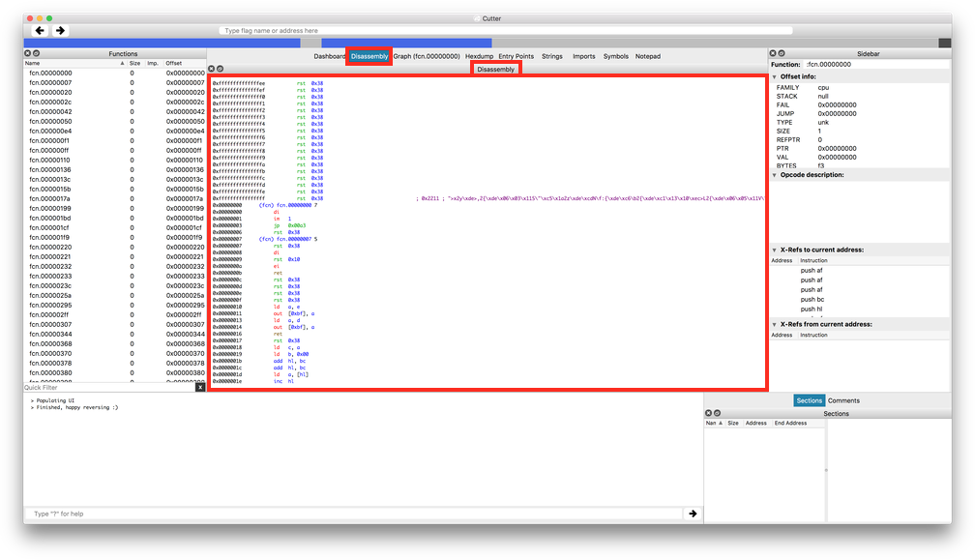The image size is (975, 560).
Task: Go forward with the right arrow button
Action: pos(60,30)
